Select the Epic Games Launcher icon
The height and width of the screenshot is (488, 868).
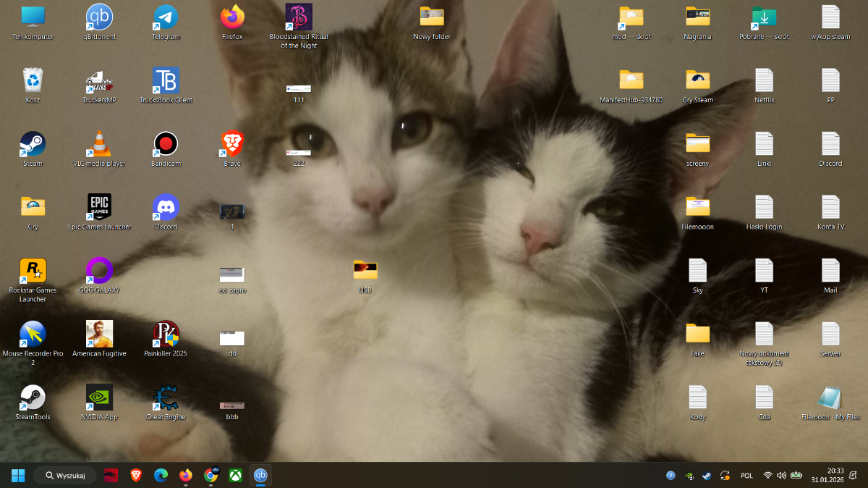[x=99, y=207]
